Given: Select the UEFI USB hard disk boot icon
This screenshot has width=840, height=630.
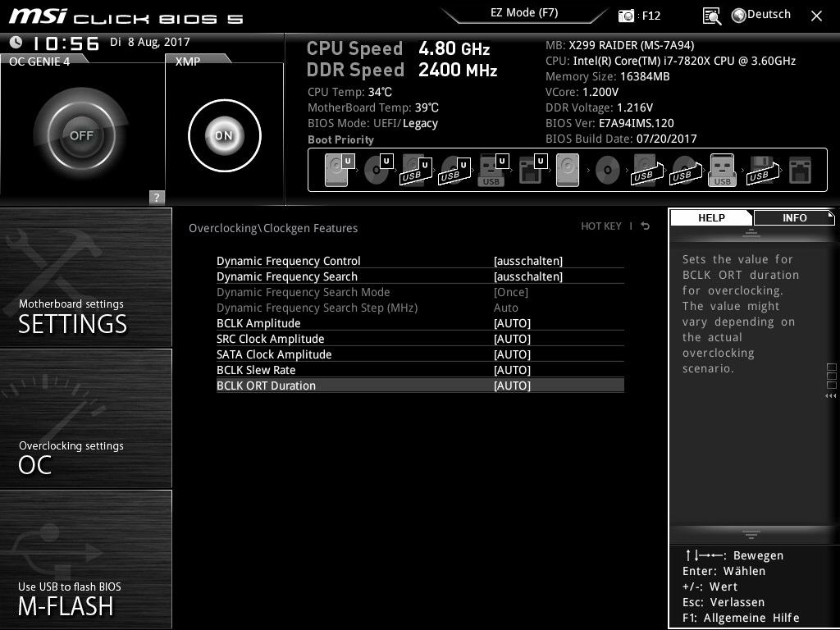Looking at the screenshot, I should [416, 170].
